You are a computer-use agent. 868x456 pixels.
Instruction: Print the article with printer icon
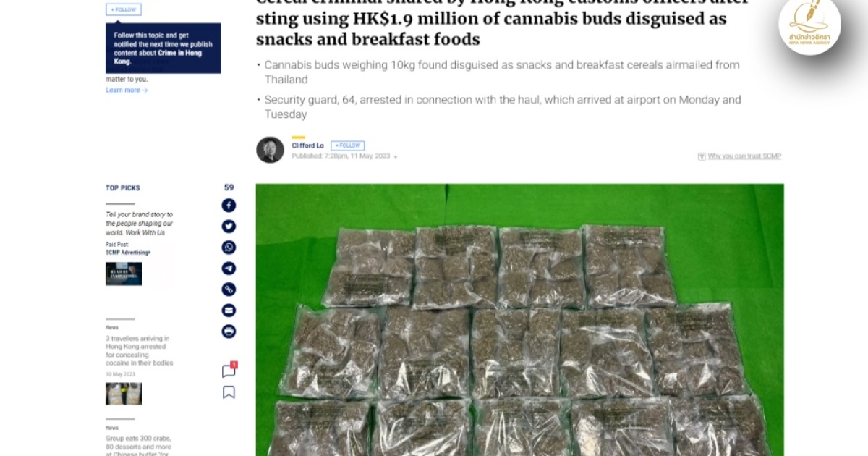coord(229,332)
